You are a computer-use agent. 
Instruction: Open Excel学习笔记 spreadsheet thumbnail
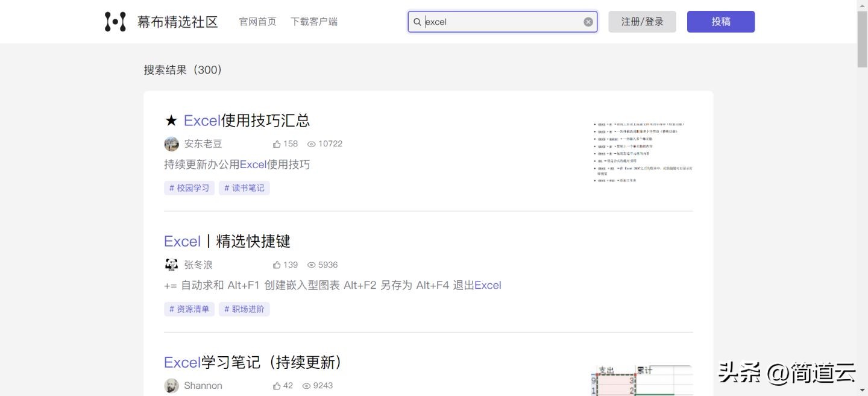click(643, 380)
